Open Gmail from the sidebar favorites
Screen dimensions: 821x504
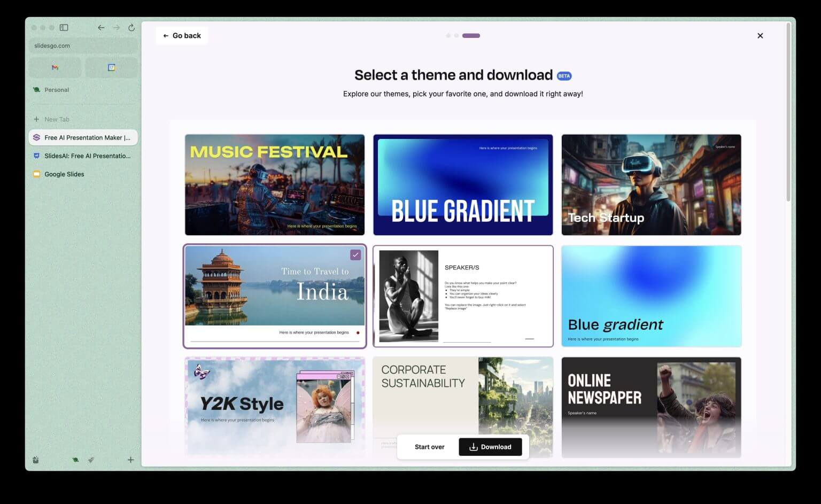(55, 67)
